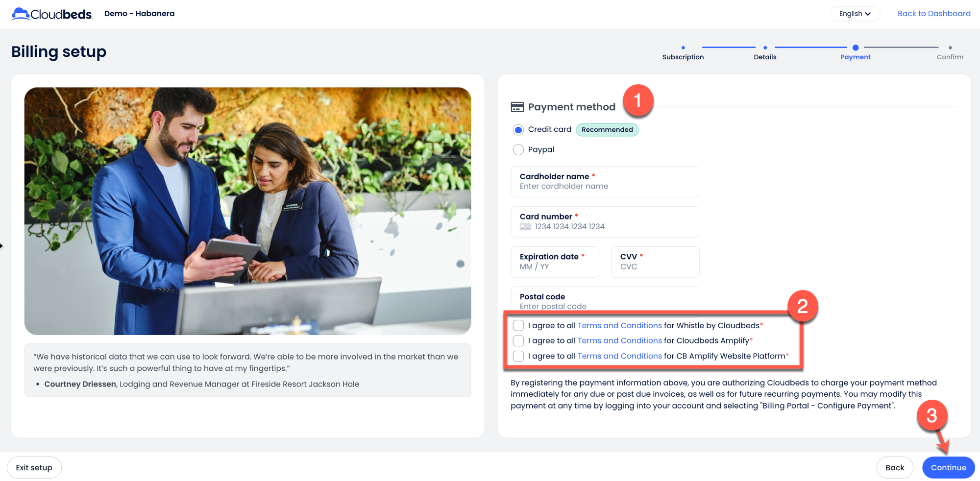
Task: Open the English language dropdown
Action: click(x=855, y=14)
